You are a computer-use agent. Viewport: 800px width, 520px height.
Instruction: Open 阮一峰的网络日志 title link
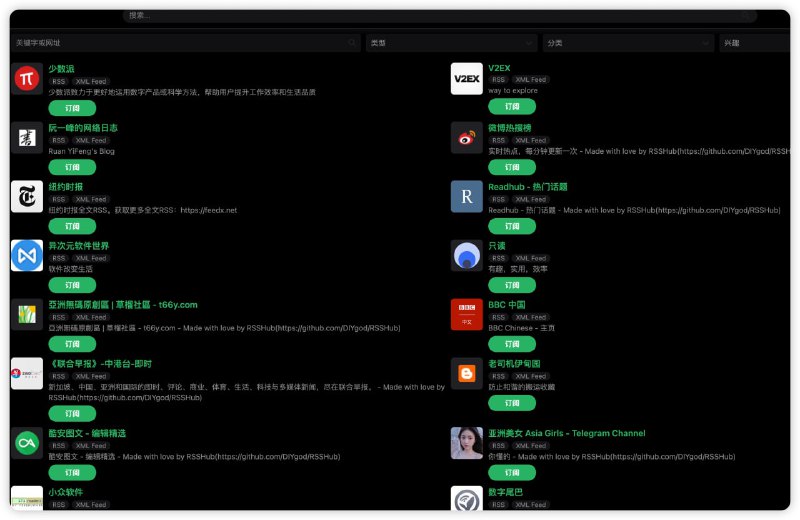(83, 128)
